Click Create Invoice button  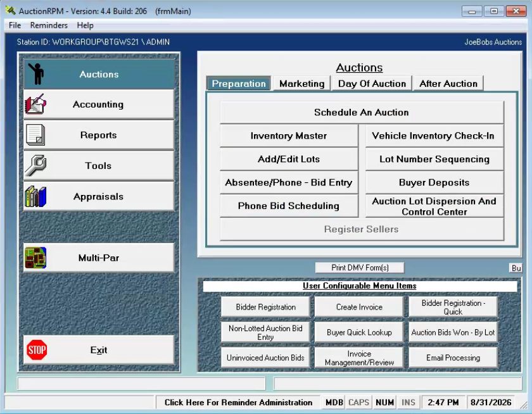[359, 307]
